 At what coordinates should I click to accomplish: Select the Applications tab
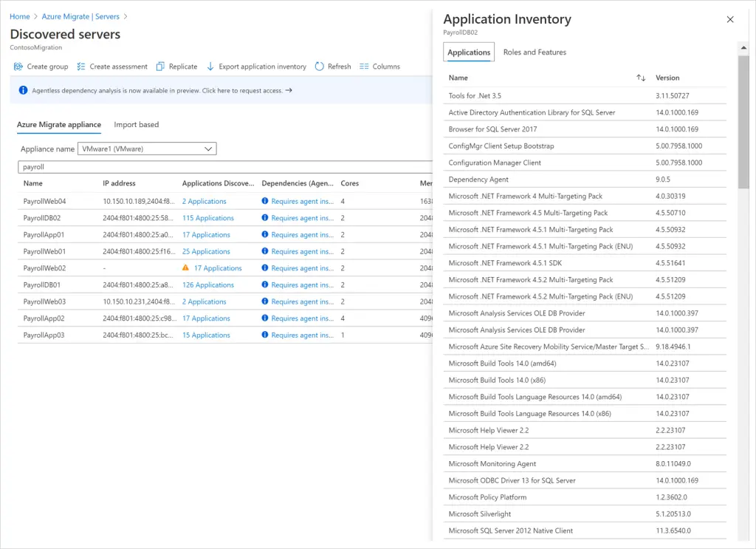[x=469, y=52]
